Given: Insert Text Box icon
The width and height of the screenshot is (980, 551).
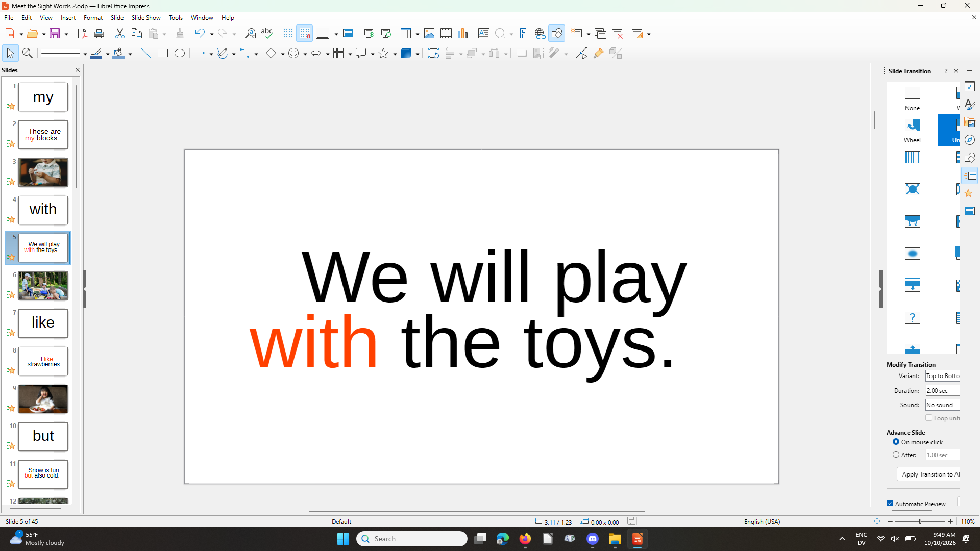Looking at the screenshot, I should [484, 34].
